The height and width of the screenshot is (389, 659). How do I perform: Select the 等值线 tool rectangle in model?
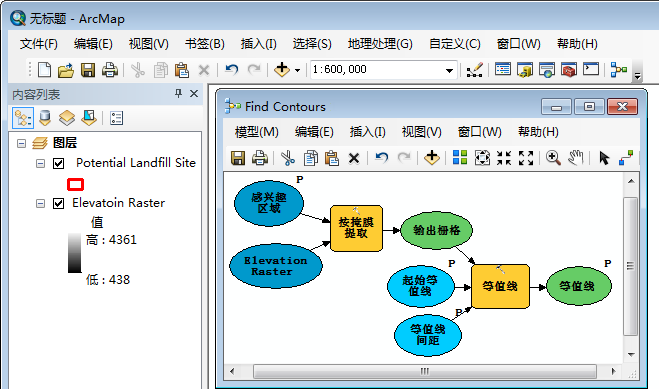point(500,286)
